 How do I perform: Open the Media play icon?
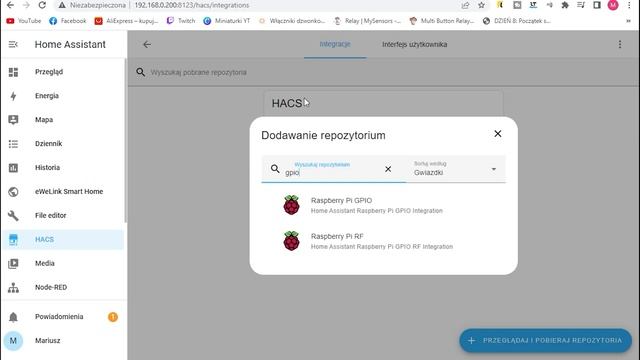(x=13, y=264)
